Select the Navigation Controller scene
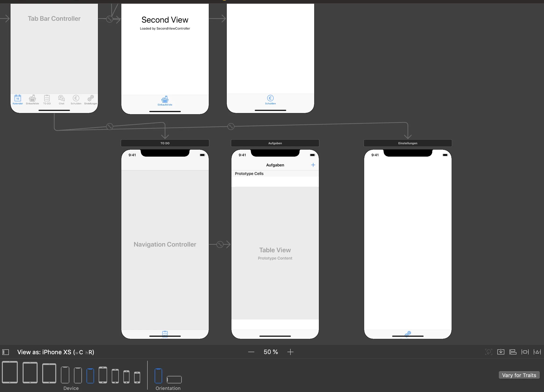 point(164,244)
